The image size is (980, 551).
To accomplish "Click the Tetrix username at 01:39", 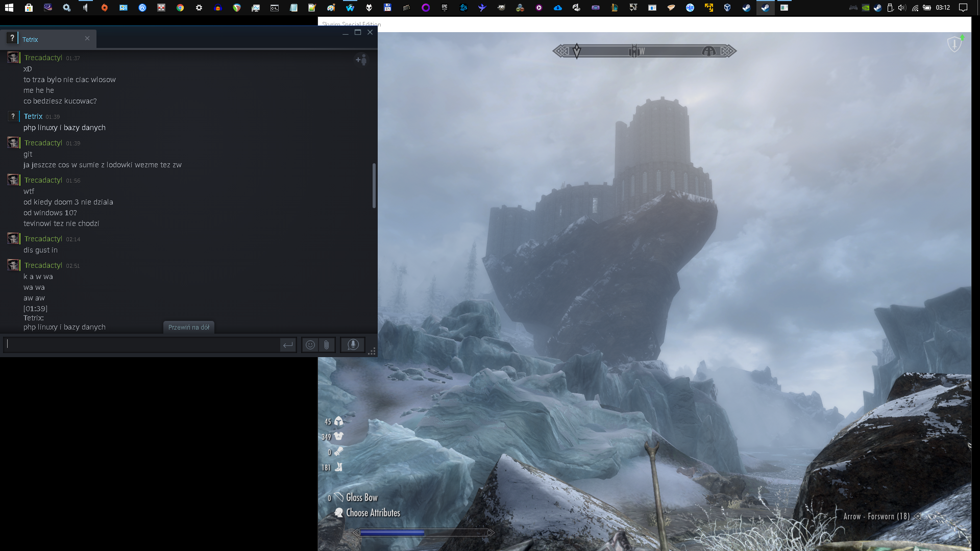I will tap(33, 116).
